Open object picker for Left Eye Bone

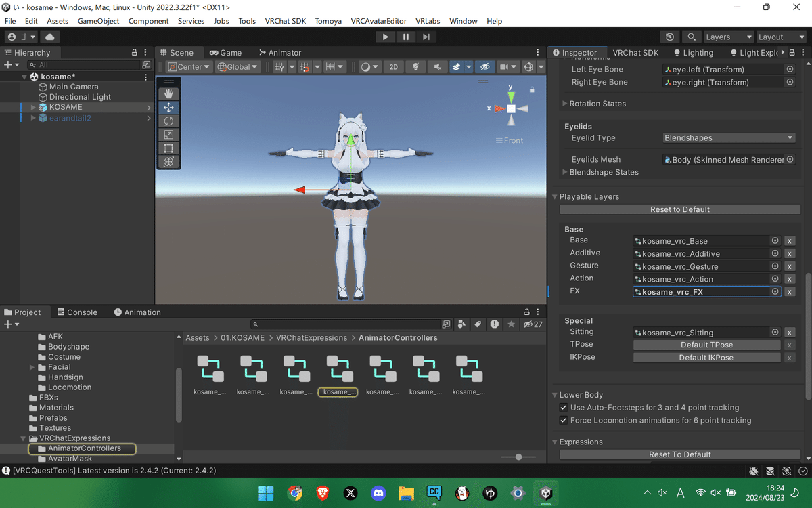(790, 70)
